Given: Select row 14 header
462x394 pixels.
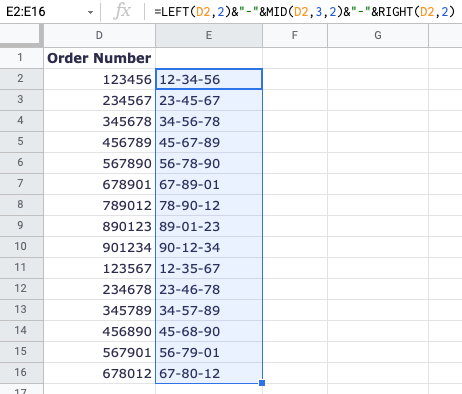Looking at the screenshot, I should click(x=20, y=331).
